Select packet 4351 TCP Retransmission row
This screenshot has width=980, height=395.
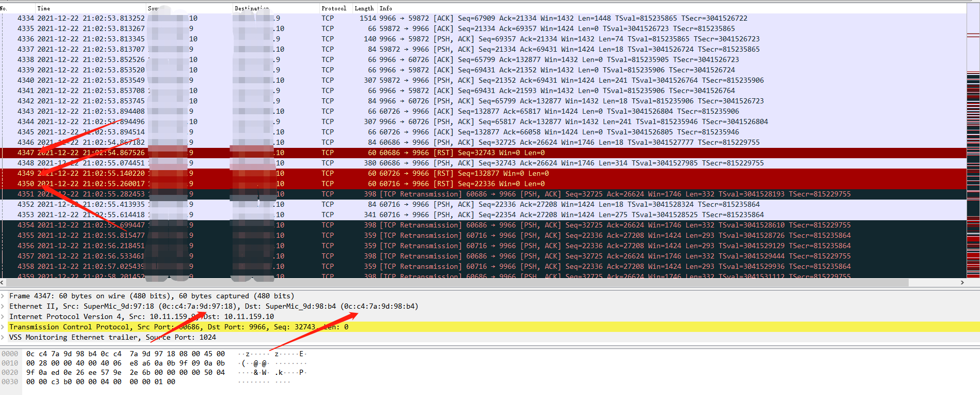pos(483,194)
